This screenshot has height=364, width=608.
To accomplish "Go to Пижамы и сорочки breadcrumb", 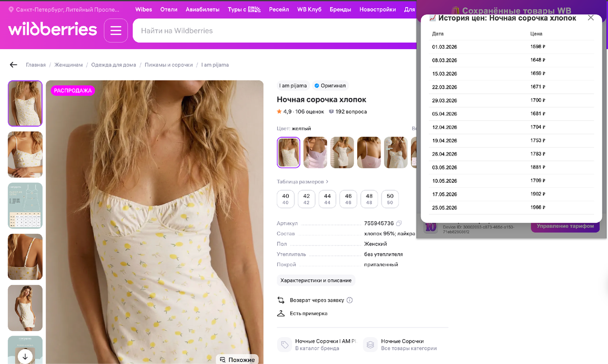I will tap(169, 65).
